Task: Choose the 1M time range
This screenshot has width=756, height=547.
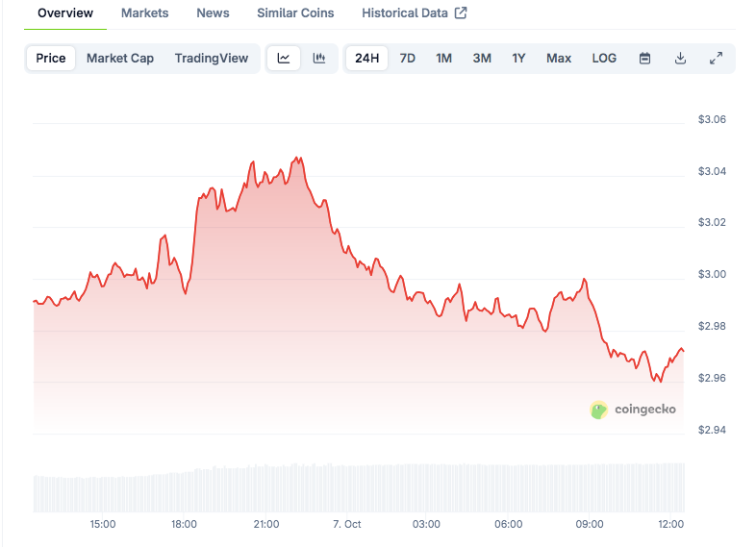Action: [443, 58]
